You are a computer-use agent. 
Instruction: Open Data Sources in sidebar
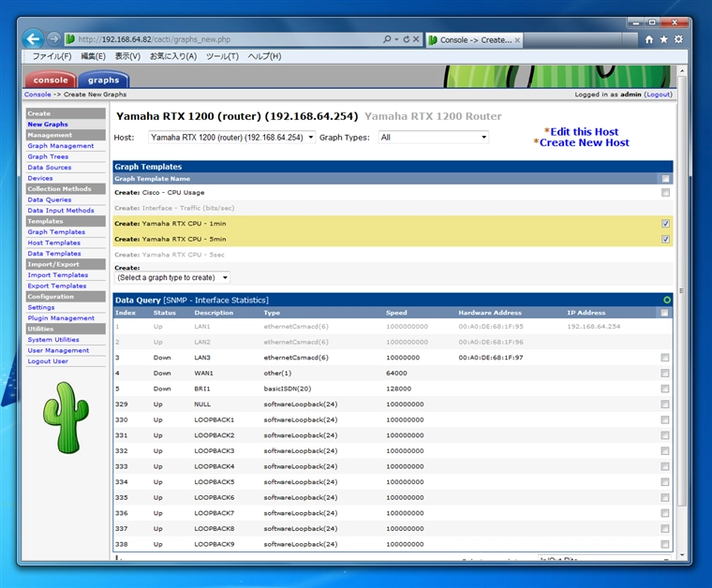(x=49, y=168)
